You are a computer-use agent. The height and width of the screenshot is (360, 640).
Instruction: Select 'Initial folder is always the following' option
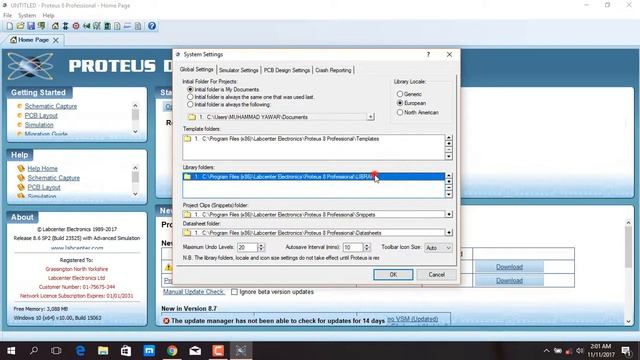[190, 104]
